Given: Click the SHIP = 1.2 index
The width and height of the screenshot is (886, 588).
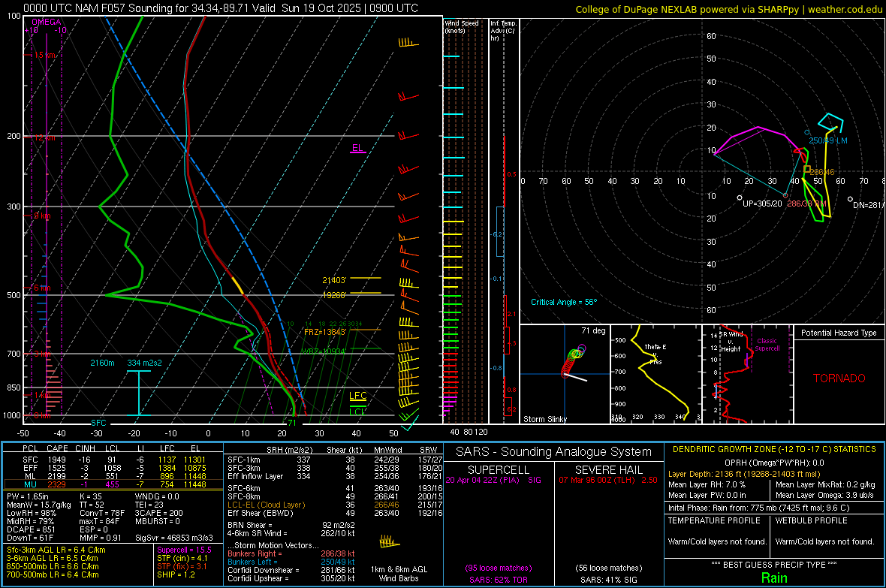Looking at the screenshot, I should (176, 574).
